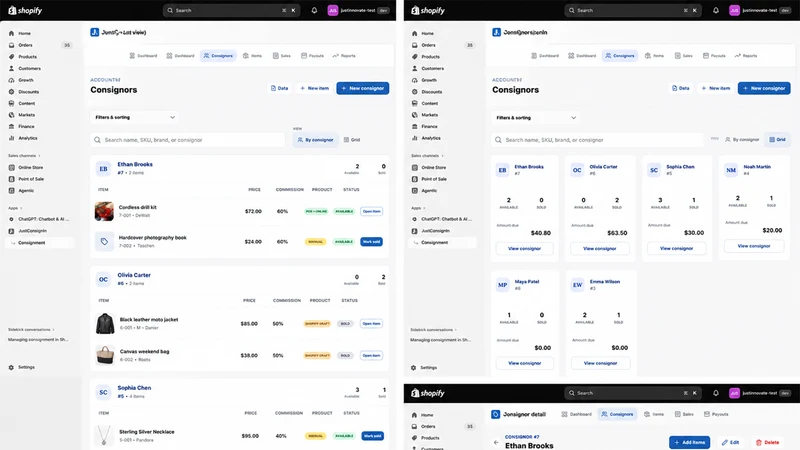Open Payouts tab in left window
The width and height of the screenshot is (800, 450).
(312, 56)
